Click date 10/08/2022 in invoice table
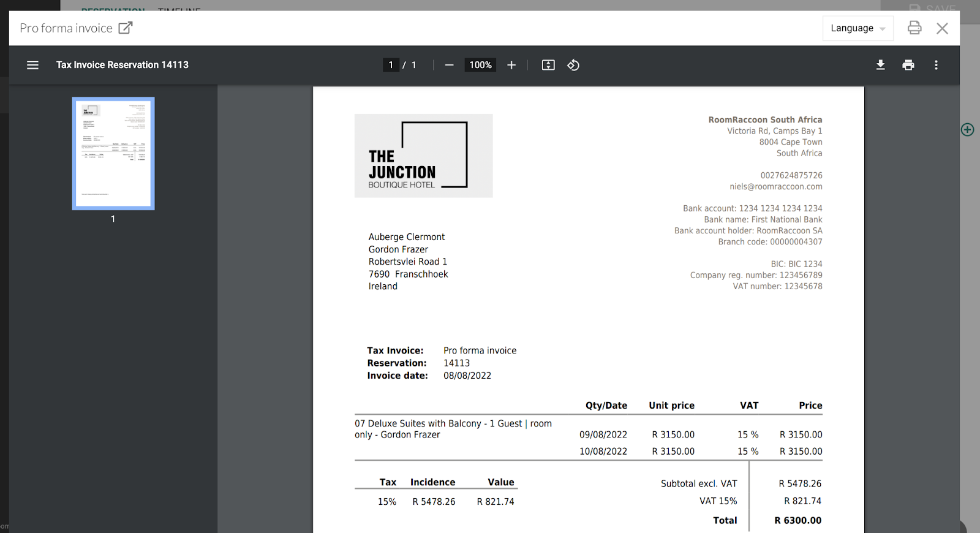The width and height of the screenshot is (980, 533). [x=603, y=452]
